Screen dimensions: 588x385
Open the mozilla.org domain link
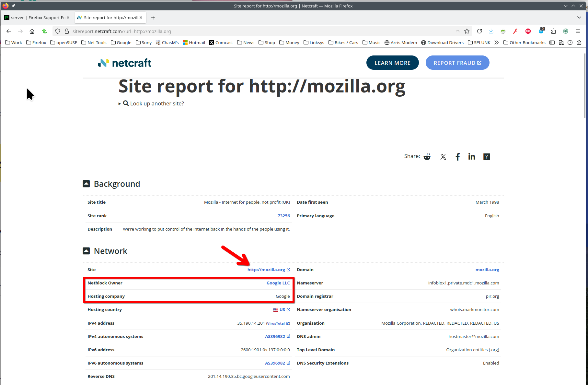coord(487,270)
